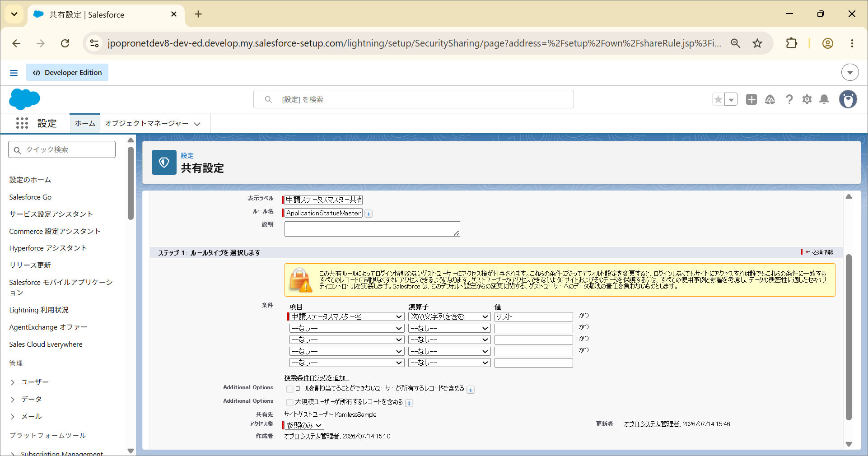Click the setup gear icon in header
Image resolution: width=868 pixels, height=456 pixels.
807,99
